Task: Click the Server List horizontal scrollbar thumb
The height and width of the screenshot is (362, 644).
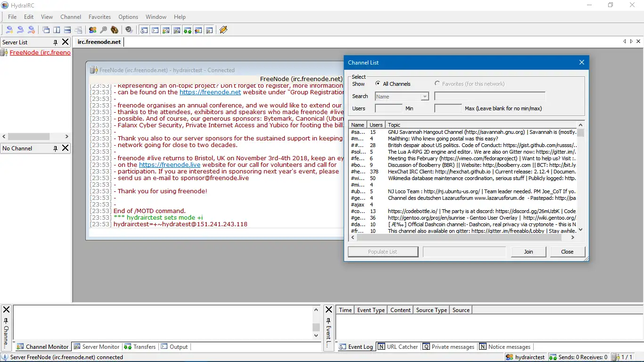Action: pyautogui.click(x=29, y=136)
